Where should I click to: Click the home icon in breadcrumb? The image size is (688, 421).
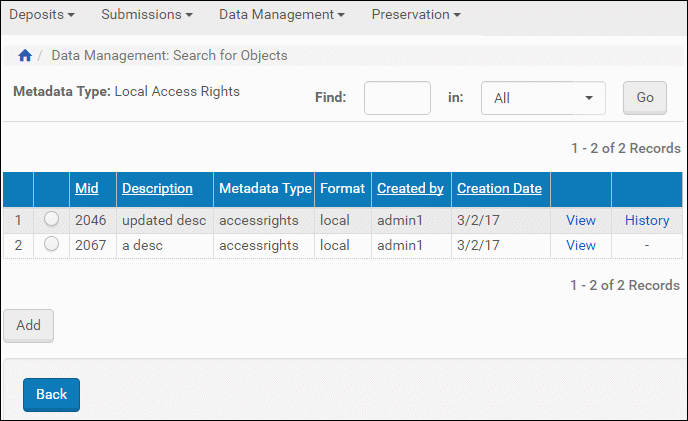click(25, 56)
